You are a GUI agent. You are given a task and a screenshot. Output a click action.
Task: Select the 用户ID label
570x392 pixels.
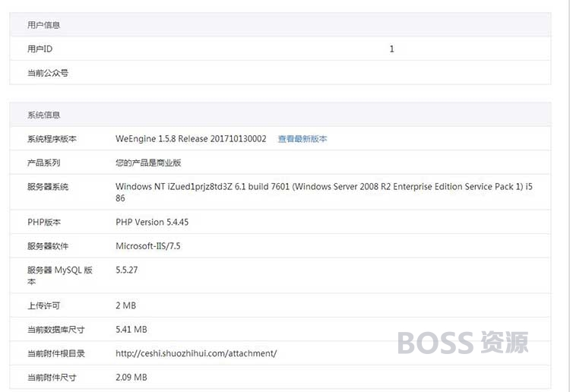tap(40, 49)
